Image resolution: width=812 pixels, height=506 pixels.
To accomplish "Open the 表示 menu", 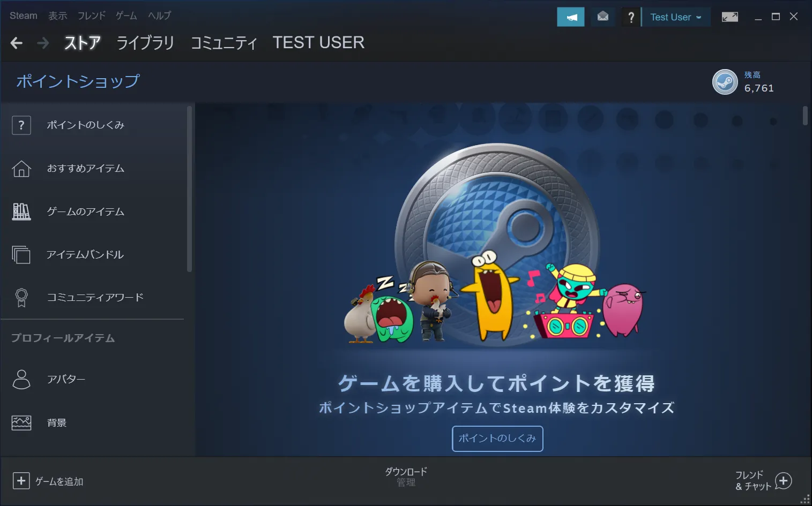I will coord(58,16).
